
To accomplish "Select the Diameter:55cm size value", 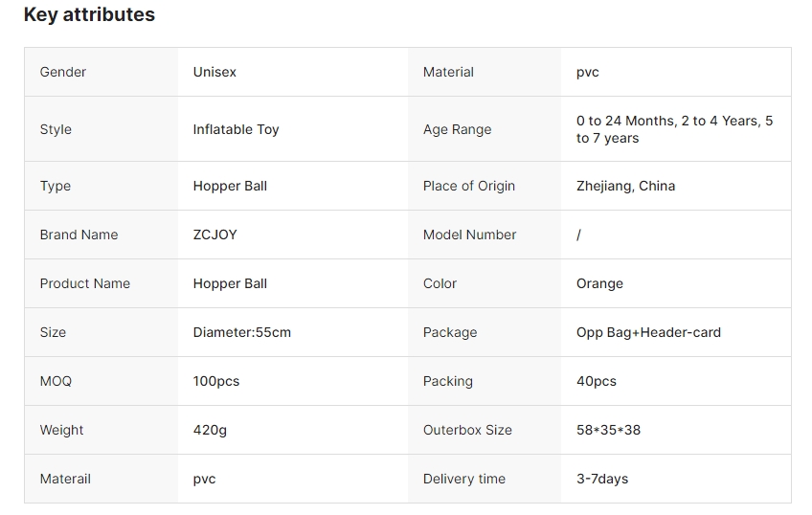I will [x=242, y=332].
